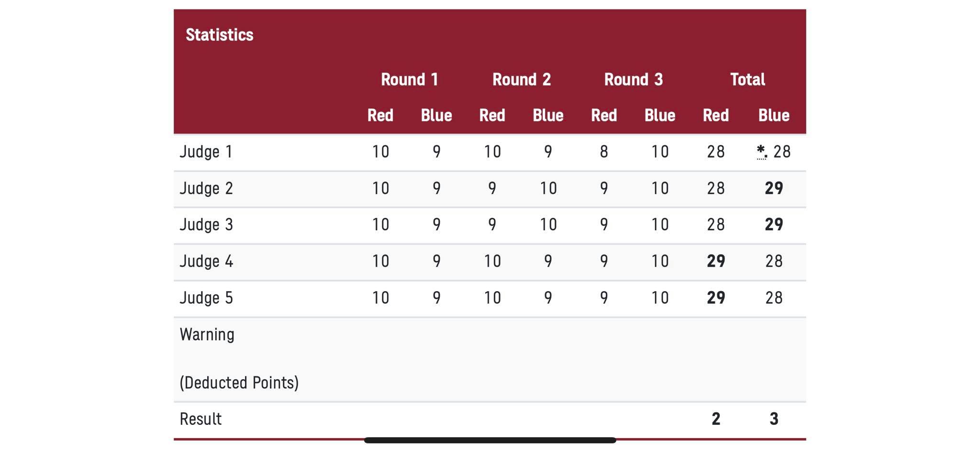Viewport: 980px width, 453px height.
Task: Select the Red result value 2
Action: (x=716, y=419)
